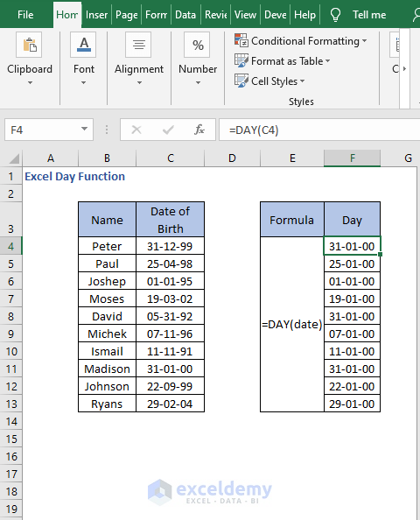Screen dimensions: 420x520
Task: Click the Select All corner triangle
Action: (13, 158)
